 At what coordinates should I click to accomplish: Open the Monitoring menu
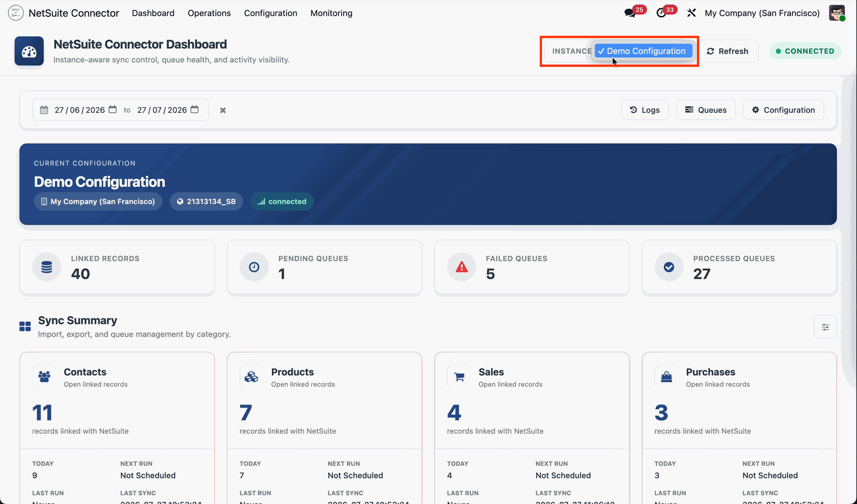[x=331, y=13]
